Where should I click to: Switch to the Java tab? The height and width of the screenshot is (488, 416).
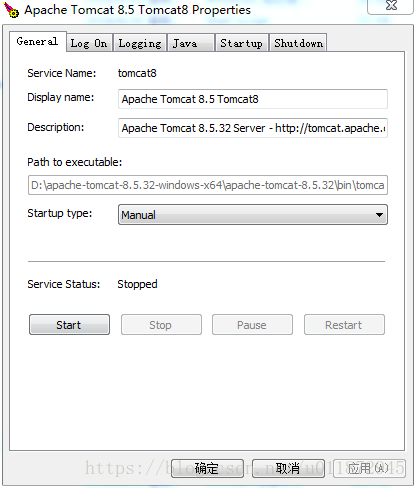pyautogui.click(x=191, y=43)
